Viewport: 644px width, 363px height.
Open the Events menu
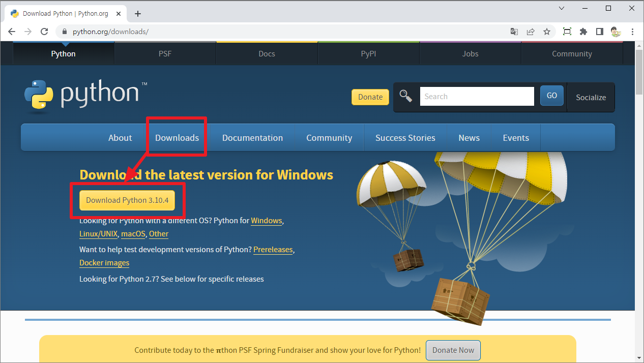click(516, 138)
